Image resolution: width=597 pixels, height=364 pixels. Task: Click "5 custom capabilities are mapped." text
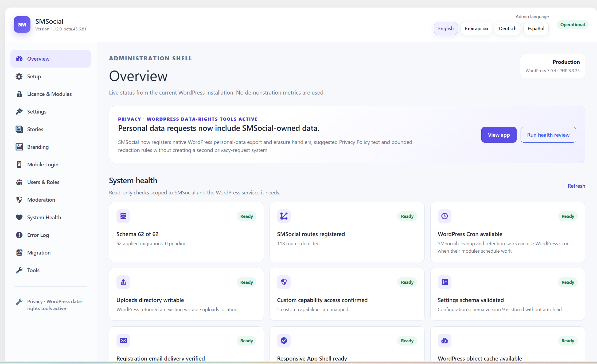(313, 310)
